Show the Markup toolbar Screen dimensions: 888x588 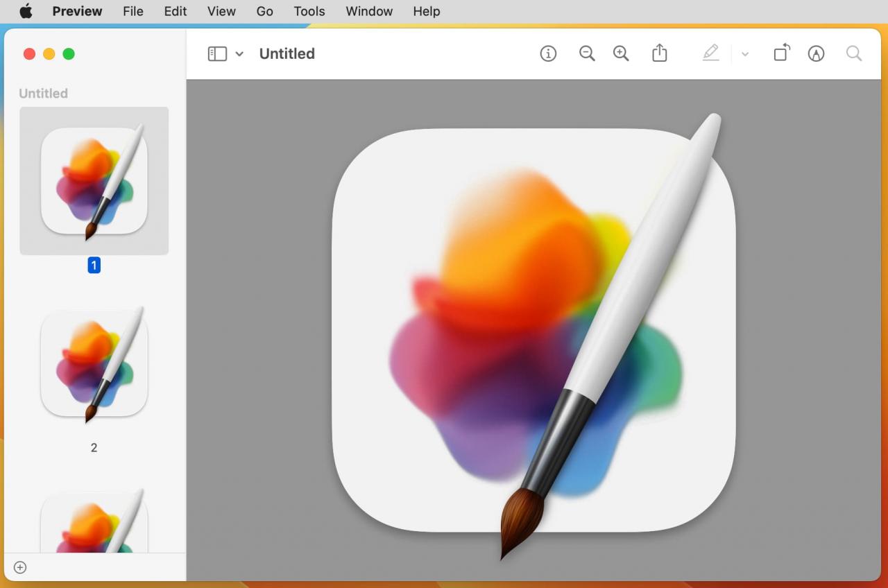pos(817,53)
